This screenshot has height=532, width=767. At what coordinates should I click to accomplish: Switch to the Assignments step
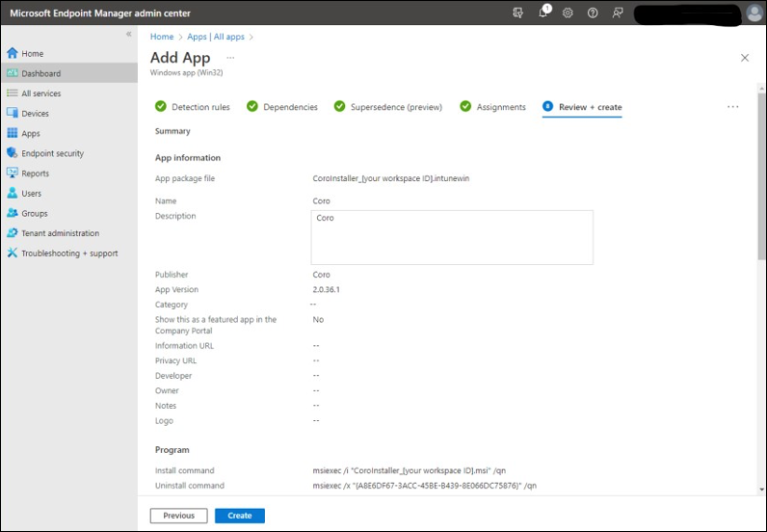[x=501, y=107]
